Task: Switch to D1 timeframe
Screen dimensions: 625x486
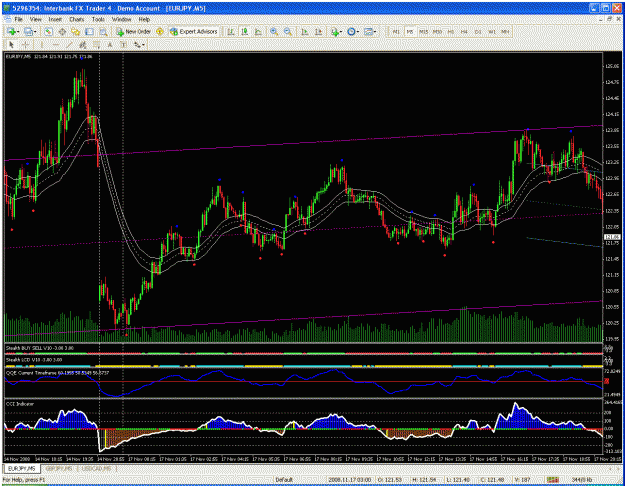Action: [478, 31]
